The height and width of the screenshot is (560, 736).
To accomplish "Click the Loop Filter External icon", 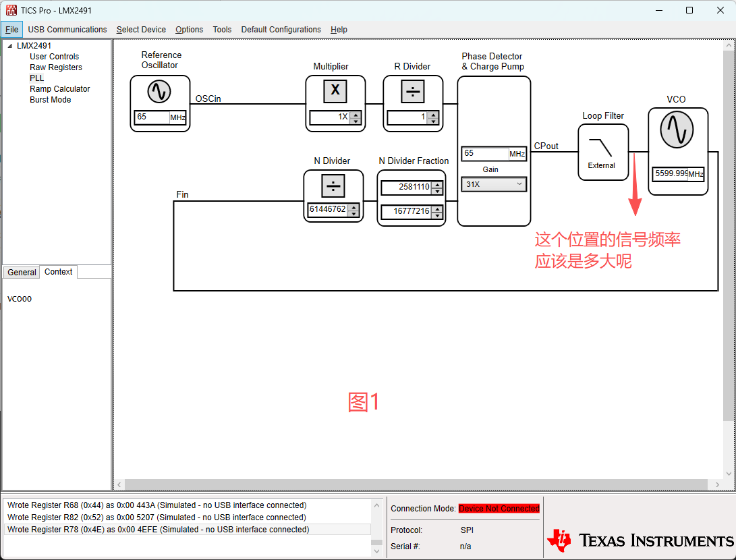I will tap(602, 152).
